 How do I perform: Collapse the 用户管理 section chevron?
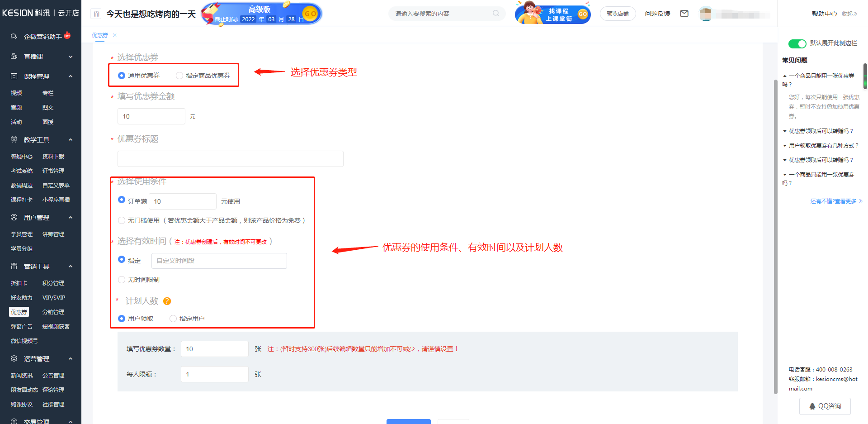[71, 218]
